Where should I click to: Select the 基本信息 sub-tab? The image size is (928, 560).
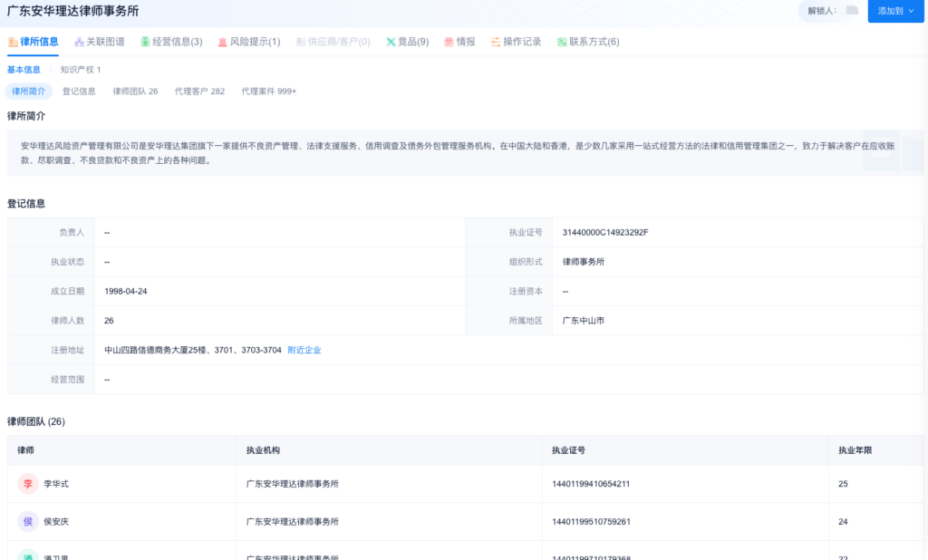coord(24,70)
